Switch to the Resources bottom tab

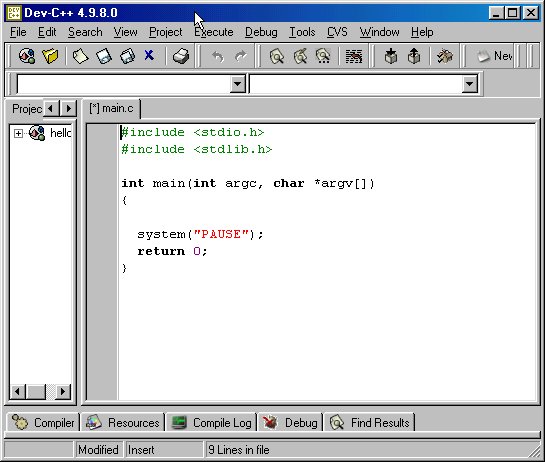[x=123, y=423]
